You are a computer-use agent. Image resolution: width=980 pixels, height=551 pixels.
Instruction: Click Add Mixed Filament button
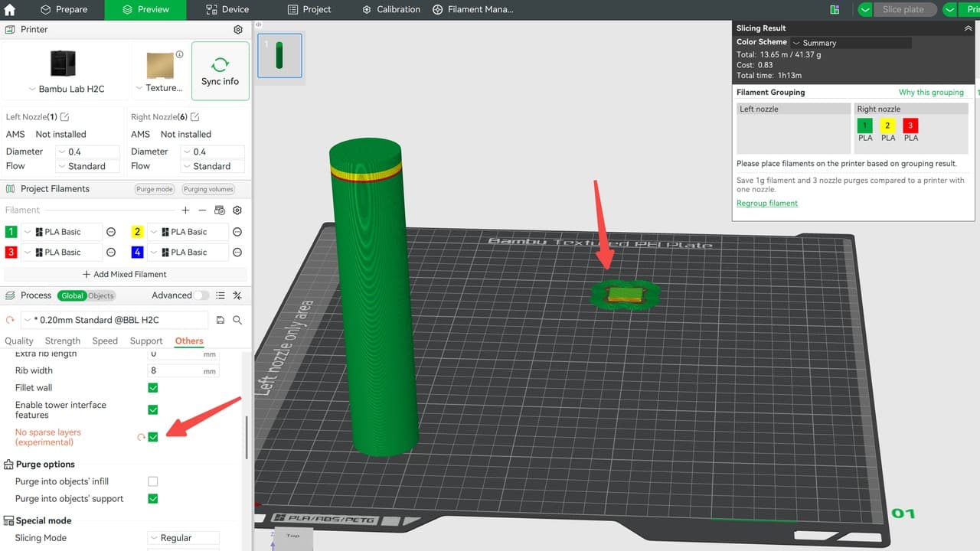click(124, 274)
